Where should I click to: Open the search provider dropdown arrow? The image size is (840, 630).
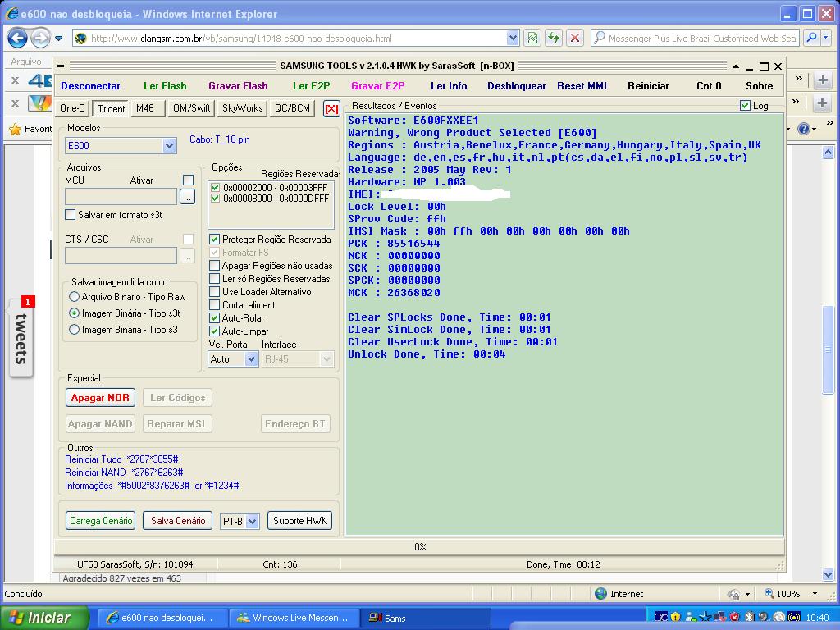coord(827,38)
